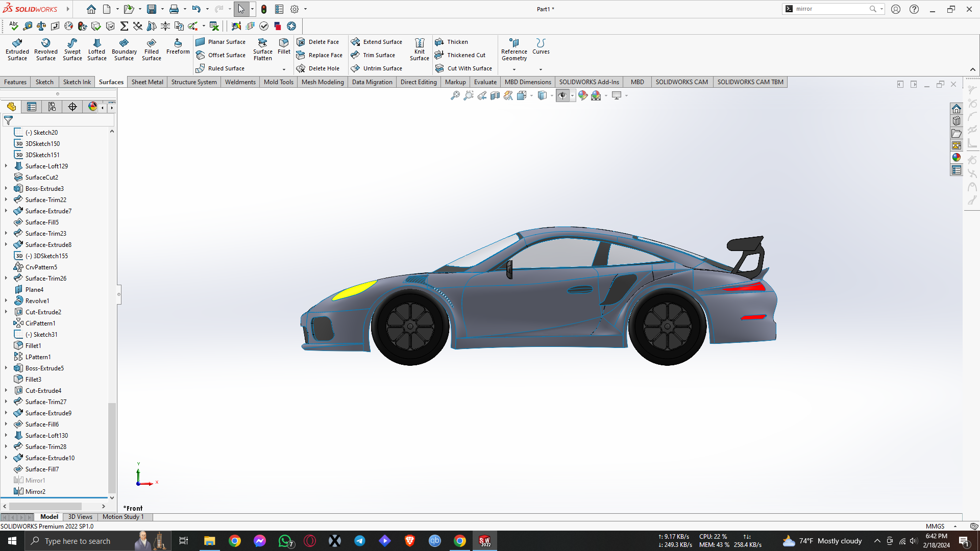This screenshot has width=980, height=551.
Task: Toggle the Rebuild traffic light icon
Action: pos(264,9)
